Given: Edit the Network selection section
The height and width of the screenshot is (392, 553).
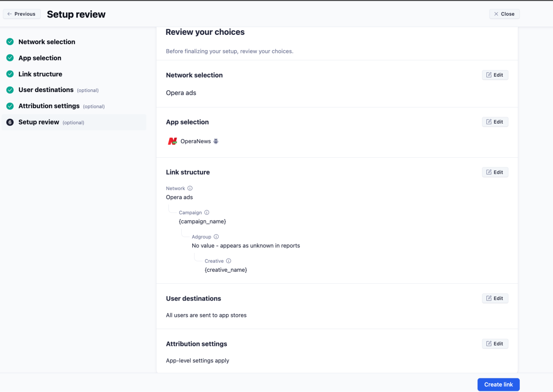Looking at the screenshot, I should tap(495, 75).
